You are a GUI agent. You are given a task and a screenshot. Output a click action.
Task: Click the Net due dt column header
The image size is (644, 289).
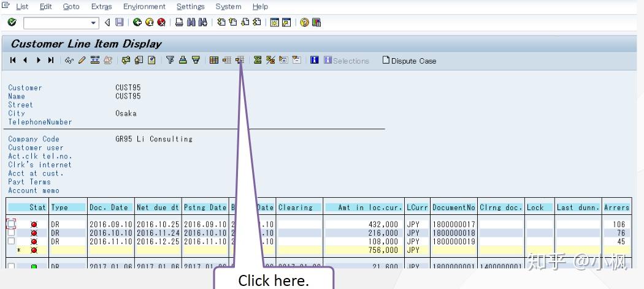pyautogui.click(x=158, y=208)
